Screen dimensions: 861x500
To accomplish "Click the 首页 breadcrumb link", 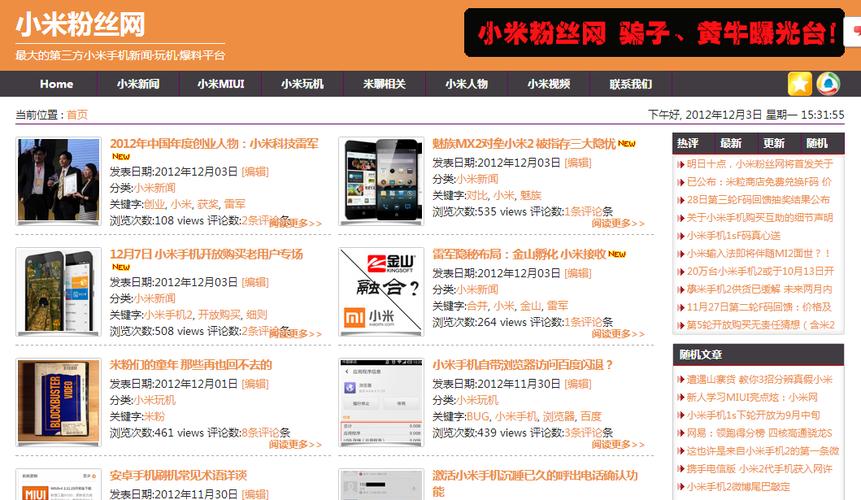I will 77,115.
